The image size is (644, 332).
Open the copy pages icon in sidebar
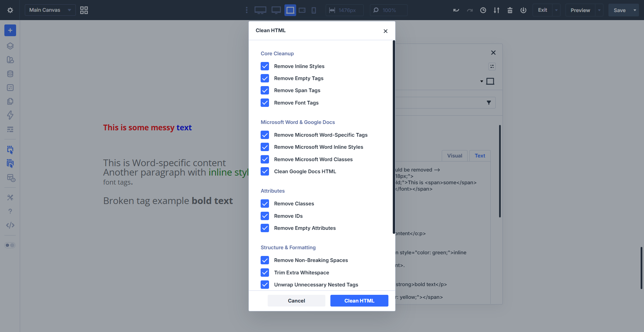[x=10, y=101]
